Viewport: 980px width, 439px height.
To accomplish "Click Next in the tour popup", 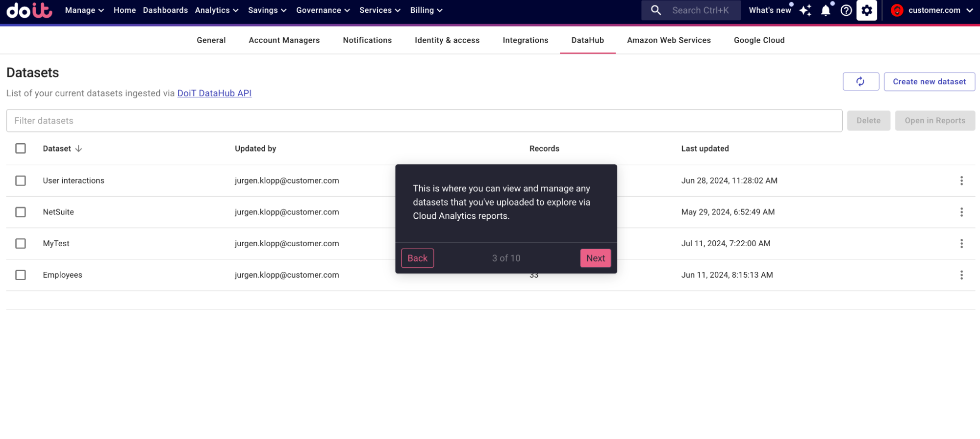I will [596, 258].
